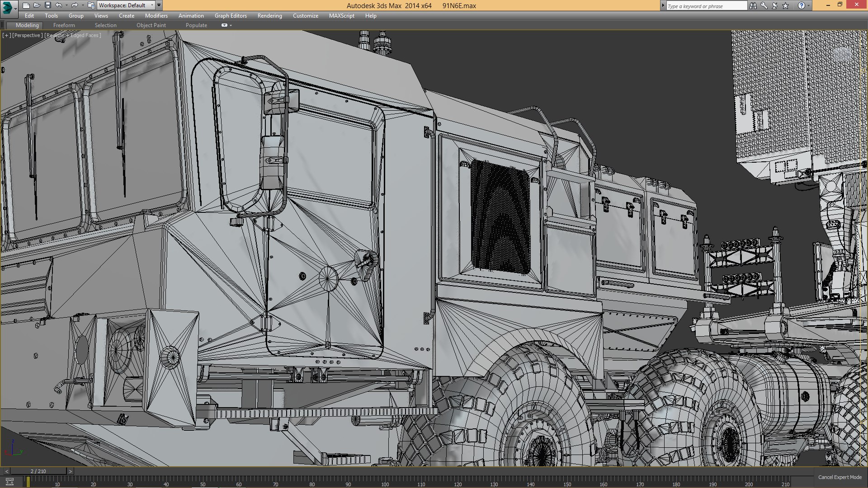Open Mini Curve Editor icon
The height and width of the screenshot is (488, 868).
click(x=9, y=482)
